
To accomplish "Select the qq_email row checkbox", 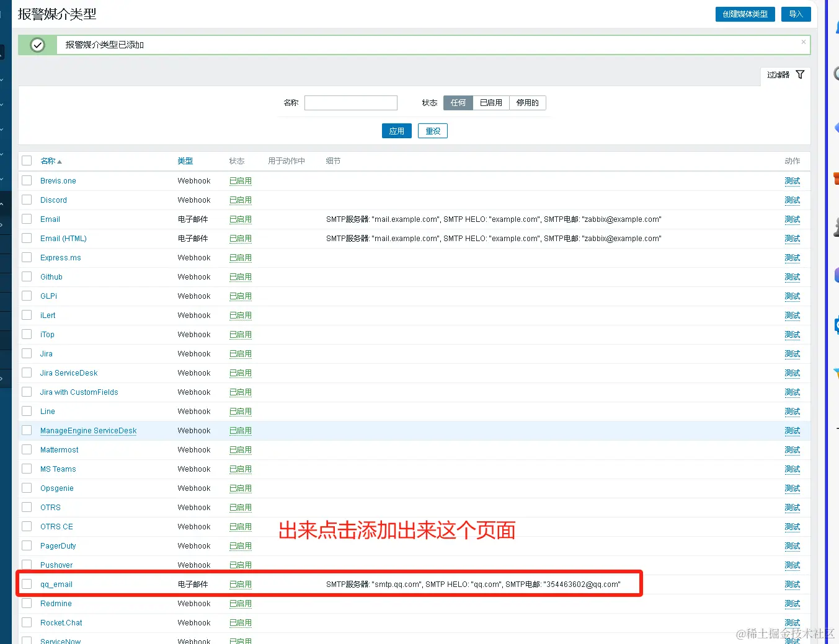I will coord(27,584).
